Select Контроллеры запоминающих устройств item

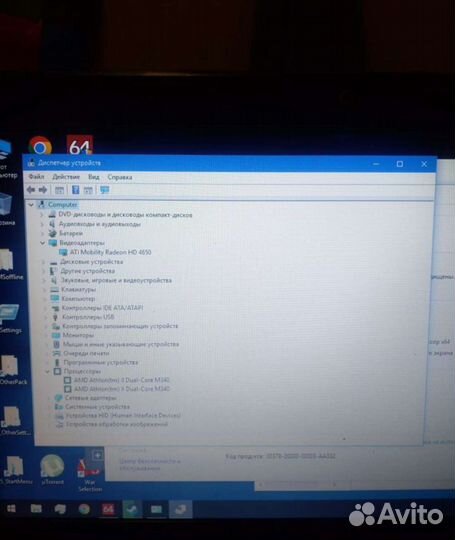point(120,326)
